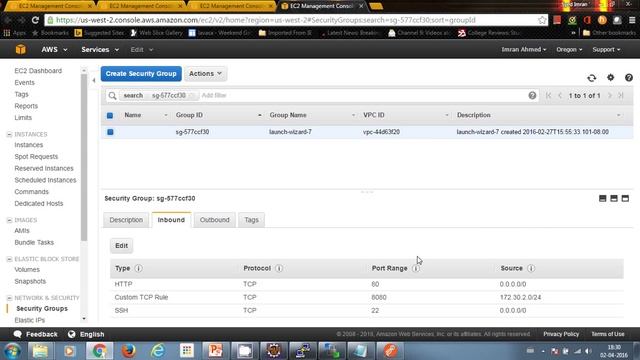Open Security Groups in the sidebar
This screenshot has height=360, width=640.
(x=42, y=309)
